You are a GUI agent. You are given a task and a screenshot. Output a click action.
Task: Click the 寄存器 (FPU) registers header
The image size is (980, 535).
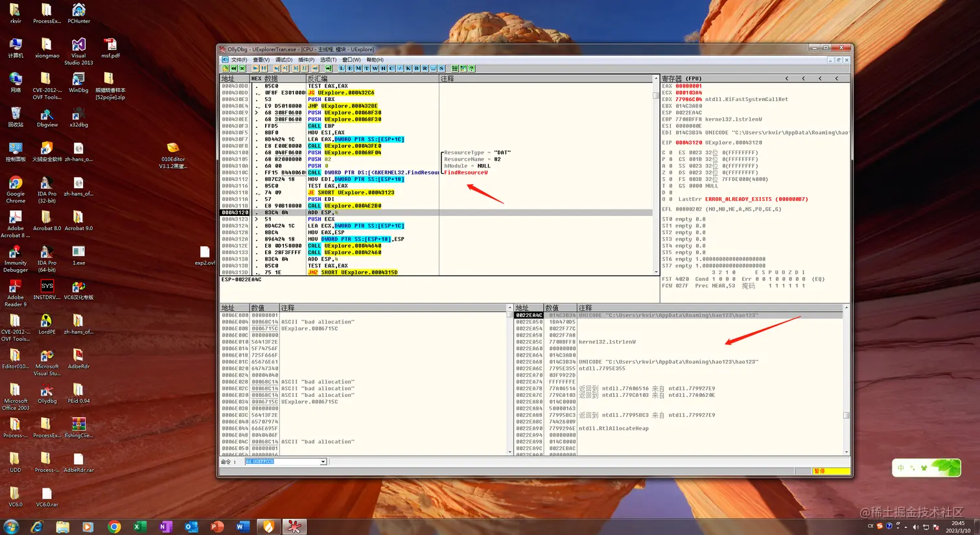[x=681, y=78]
